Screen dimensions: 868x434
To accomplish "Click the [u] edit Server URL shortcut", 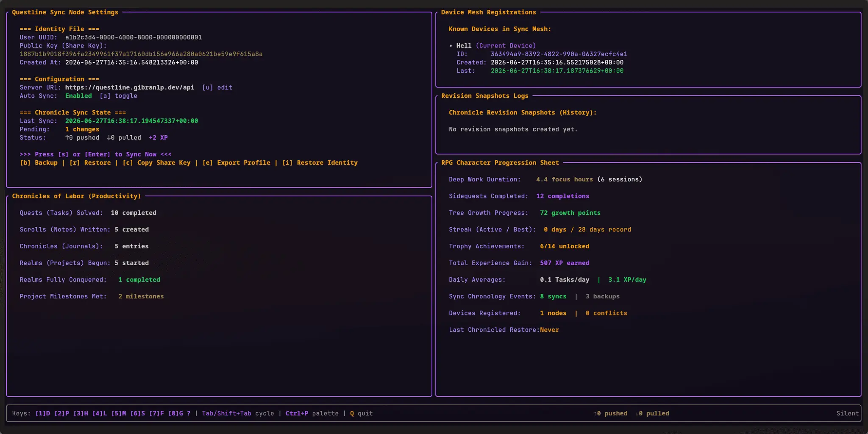I will click(217, 87).
